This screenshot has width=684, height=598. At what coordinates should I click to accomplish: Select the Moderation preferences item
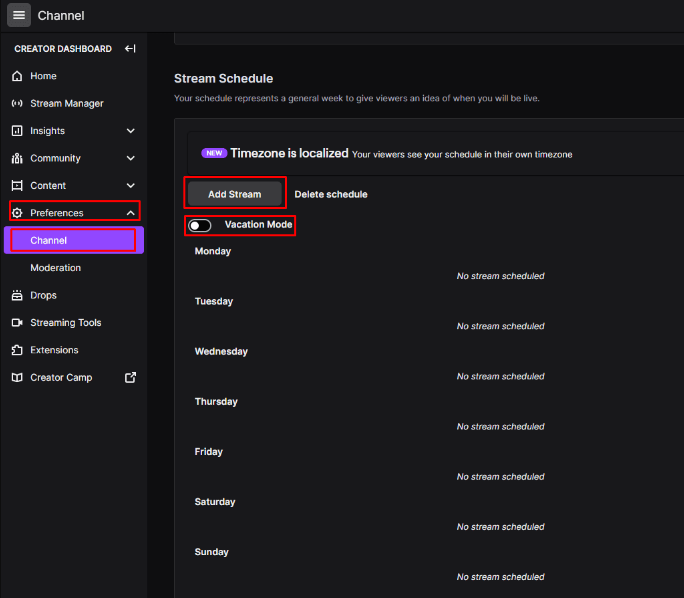click(x=73, y=268)
